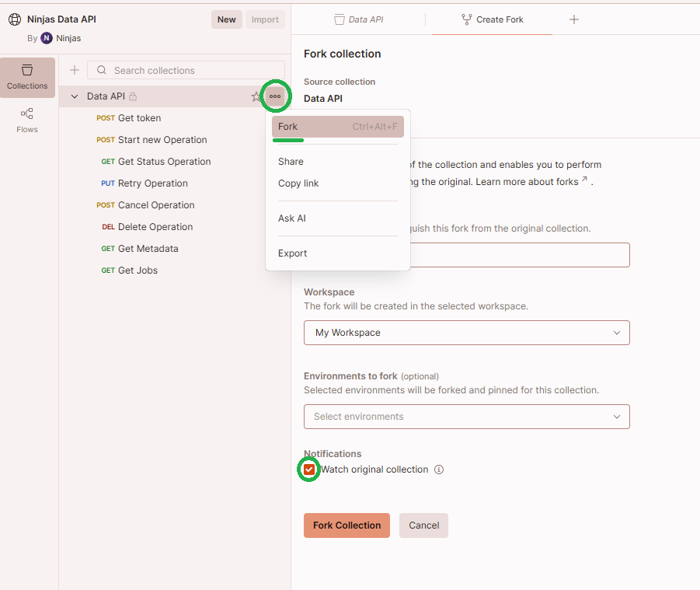Uncheck Watch original collection
The width and height of the screenshot is (700, 590).
coord(308,470)
